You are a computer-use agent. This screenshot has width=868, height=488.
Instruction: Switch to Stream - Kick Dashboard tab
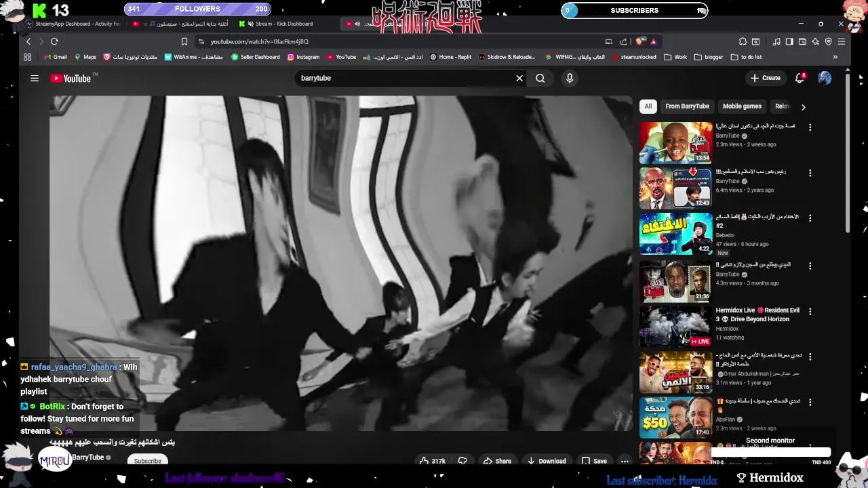(283, 24)
